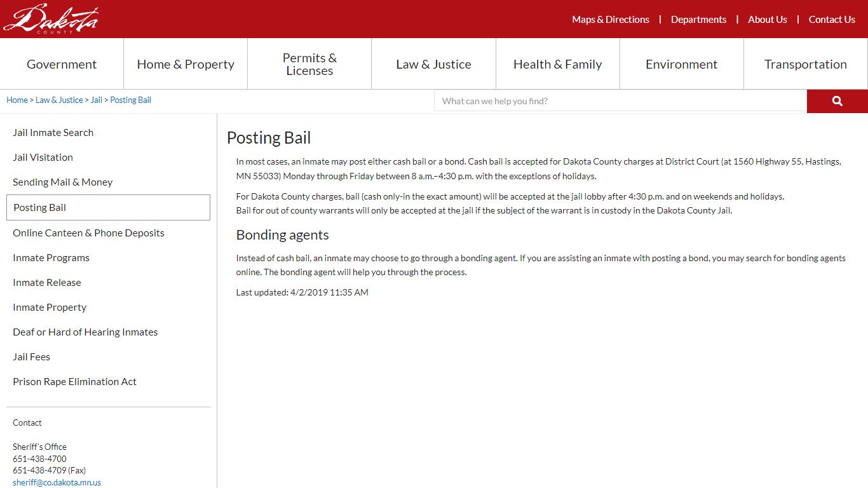Click Home in the breadcrumb

tap(17, 100)
